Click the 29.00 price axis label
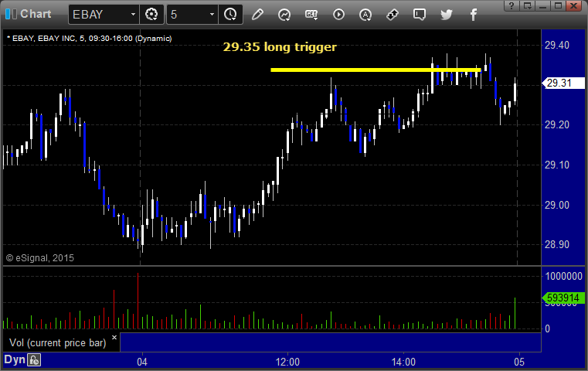This screenshot has width=588, height=371. click(557, 205)
